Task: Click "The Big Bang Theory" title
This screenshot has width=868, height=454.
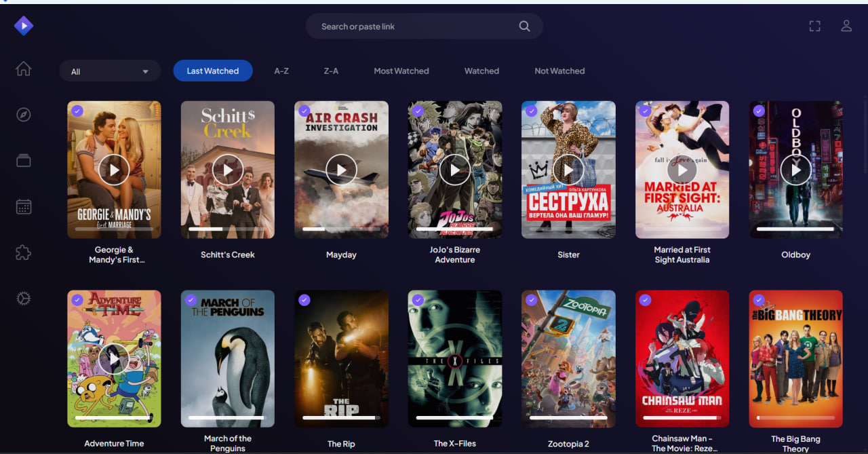Action: [x=795, y=444]
